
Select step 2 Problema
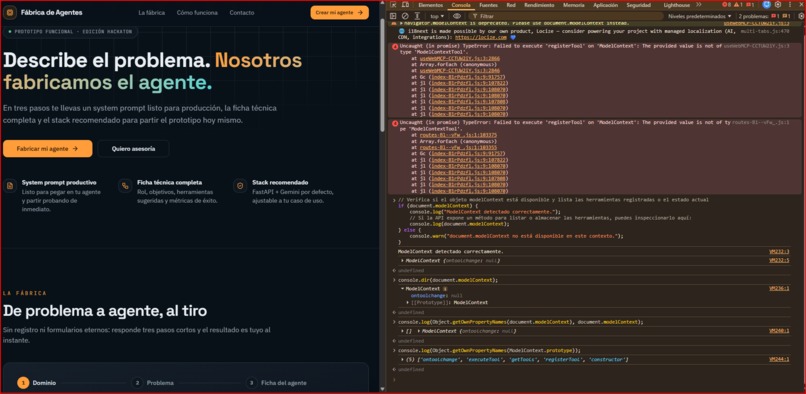(x=152, y=383)
